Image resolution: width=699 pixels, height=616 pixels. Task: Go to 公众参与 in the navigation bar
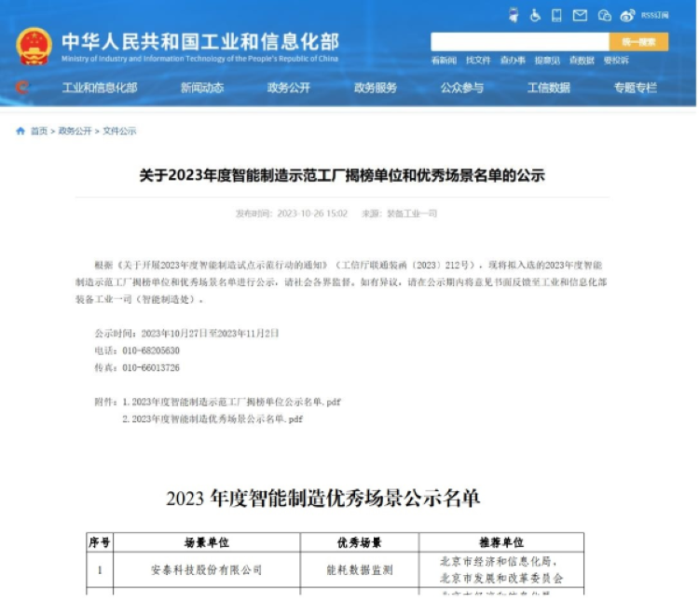coord(462,88)
